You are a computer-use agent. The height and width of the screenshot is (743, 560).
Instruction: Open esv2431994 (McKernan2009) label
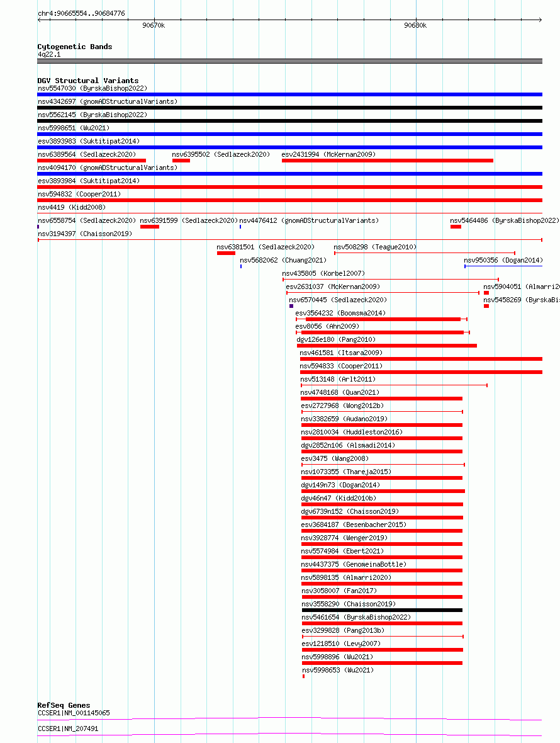point(328,154)
